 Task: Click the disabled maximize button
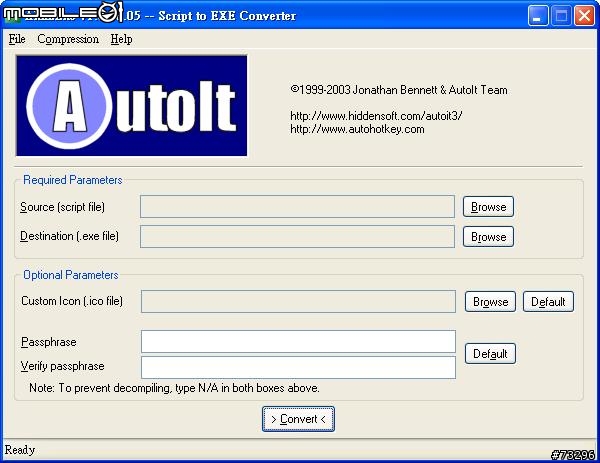(561, 16)
